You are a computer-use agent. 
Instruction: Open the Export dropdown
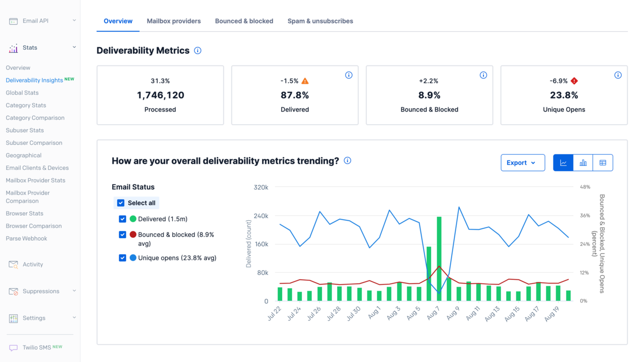pyautogui.click(x=522, y=163)
